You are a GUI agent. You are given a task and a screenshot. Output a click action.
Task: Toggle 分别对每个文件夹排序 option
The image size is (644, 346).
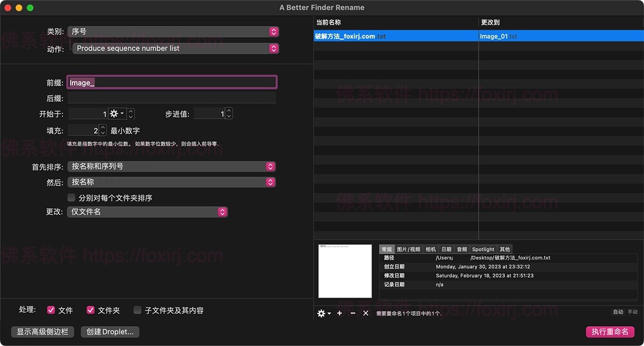pyautogui.click(x=71, y=197)
